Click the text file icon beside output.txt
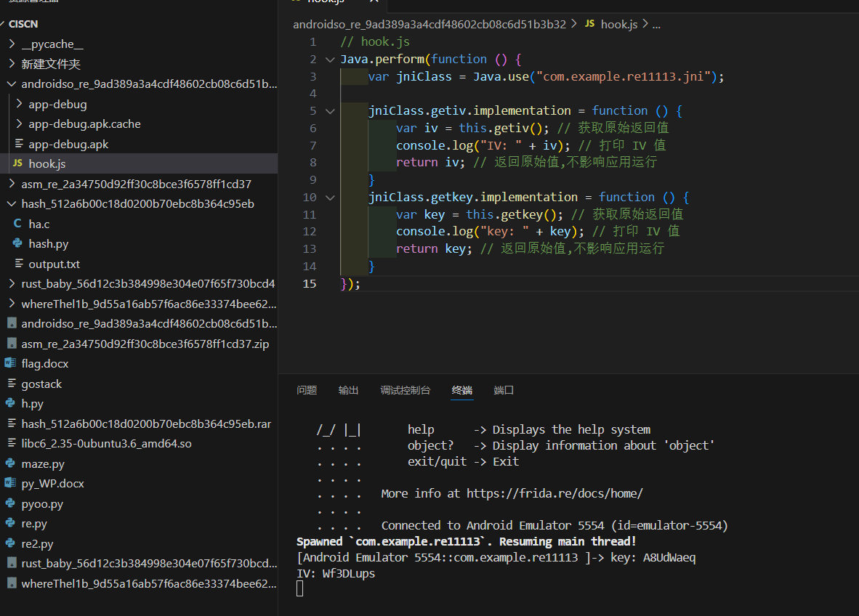Viewport: 859px width, 616px height. click(19, 264)
